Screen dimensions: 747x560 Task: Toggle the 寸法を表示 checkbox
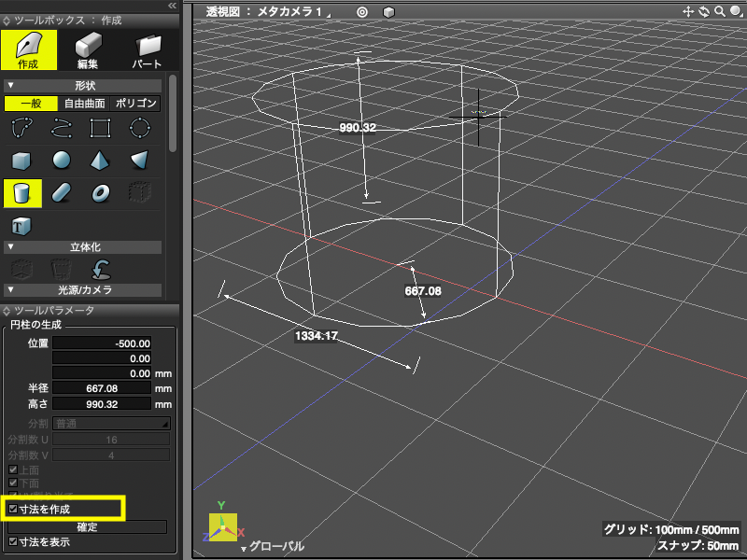coord(13,541)
